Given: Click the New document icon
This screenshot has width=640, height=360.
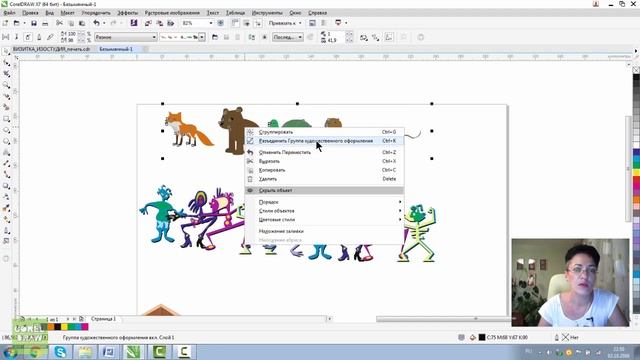Looking at the screenshot, I should 5,23.
